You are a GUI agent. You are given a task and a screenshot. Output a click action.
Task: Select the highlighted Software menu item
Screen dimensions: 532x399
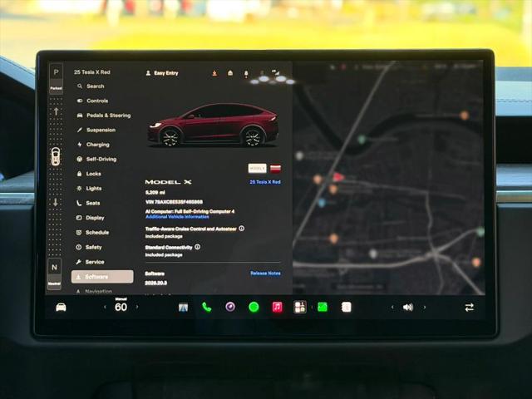pos(102,277)
